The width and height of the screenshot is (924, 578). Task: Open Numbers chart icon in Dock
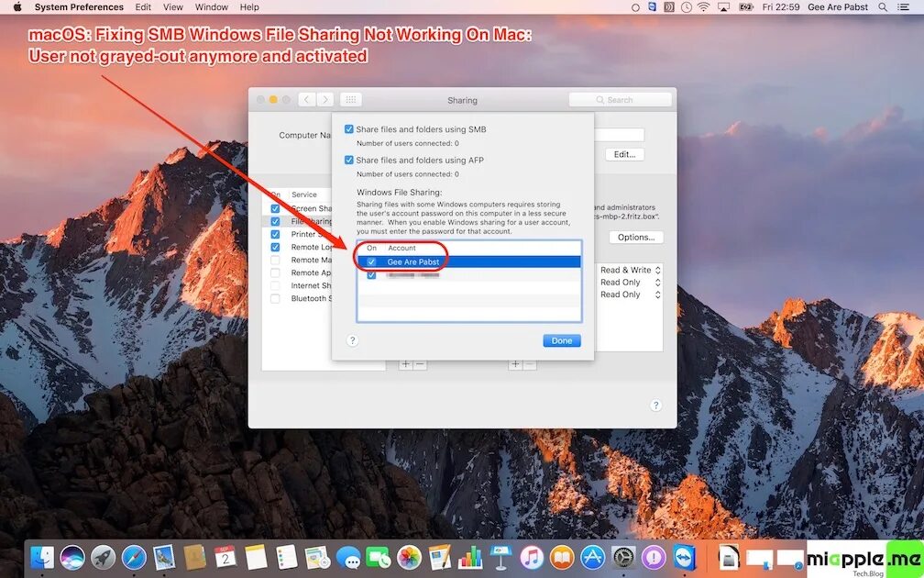tap(470, 558)
